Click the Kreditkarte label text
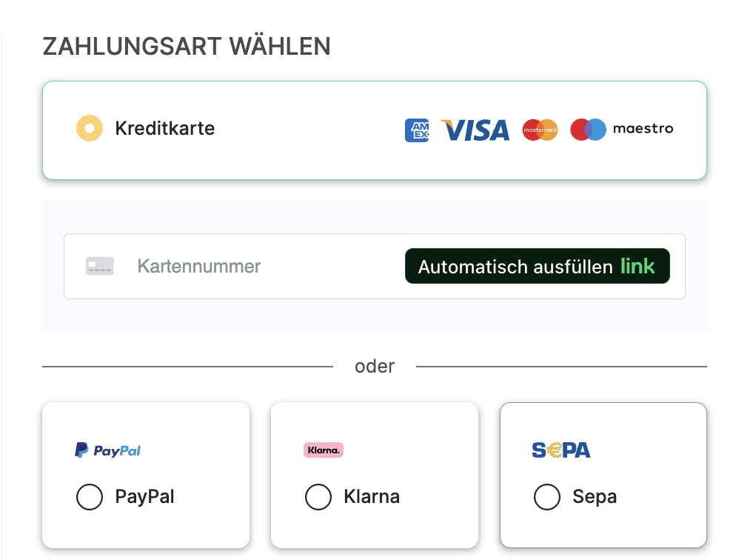The height and width of the screenshot is (560, 736). click(x=165, y=129)
